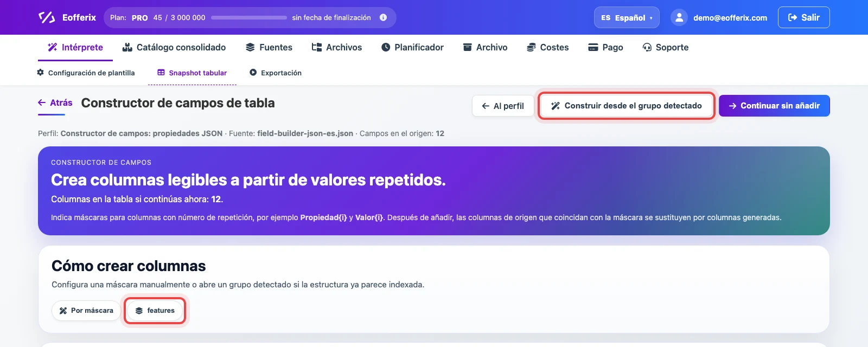This screenshot has width=868, height=347.
Task: Open Soporte headset tab
Action: tap(665, 47)
